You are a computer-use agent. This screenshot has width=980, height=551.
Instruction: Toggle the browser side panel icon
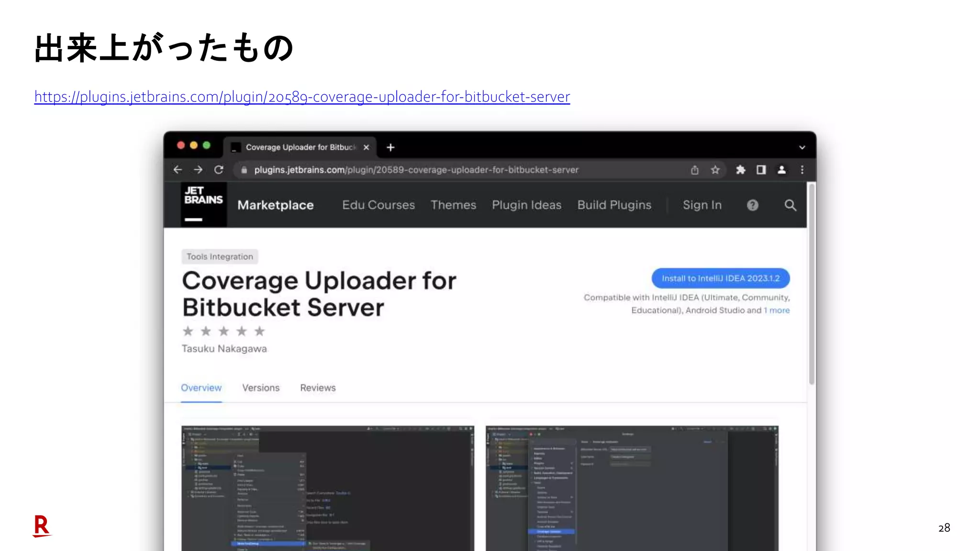pyautogui.click(x=761, y=170)
